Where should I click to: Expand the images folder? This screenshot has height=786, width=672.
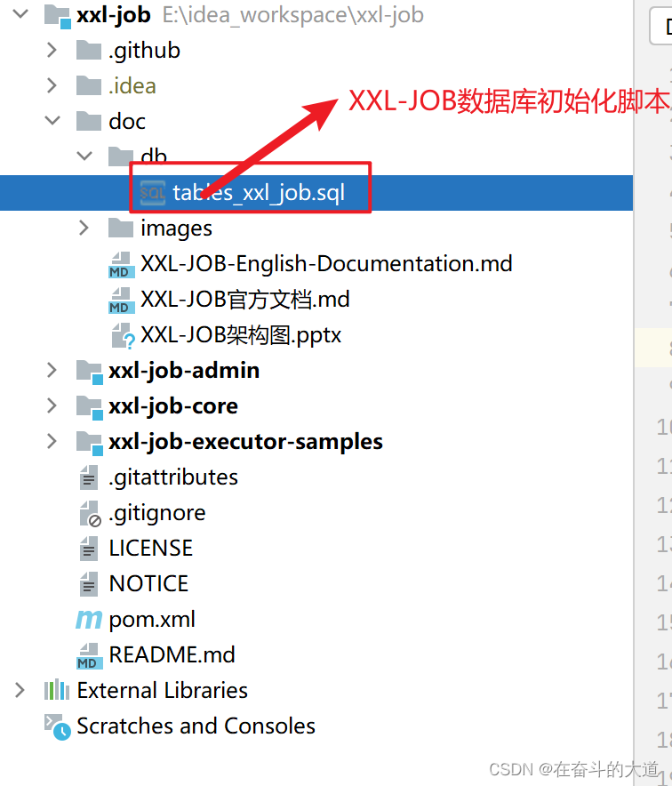coord(84,229)
